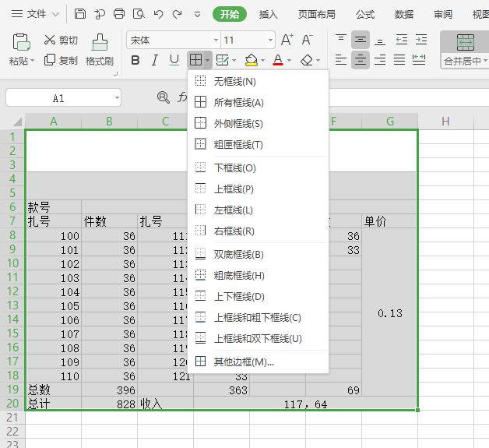Image resolution: width=489 pixels, height=448 pixels.
Task: Increase font size with A+ icon
Action: coord(287,40)
